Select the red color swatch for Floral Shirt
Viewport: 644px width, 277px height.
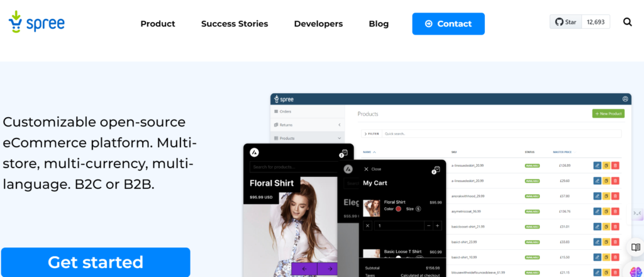[399, 208]
